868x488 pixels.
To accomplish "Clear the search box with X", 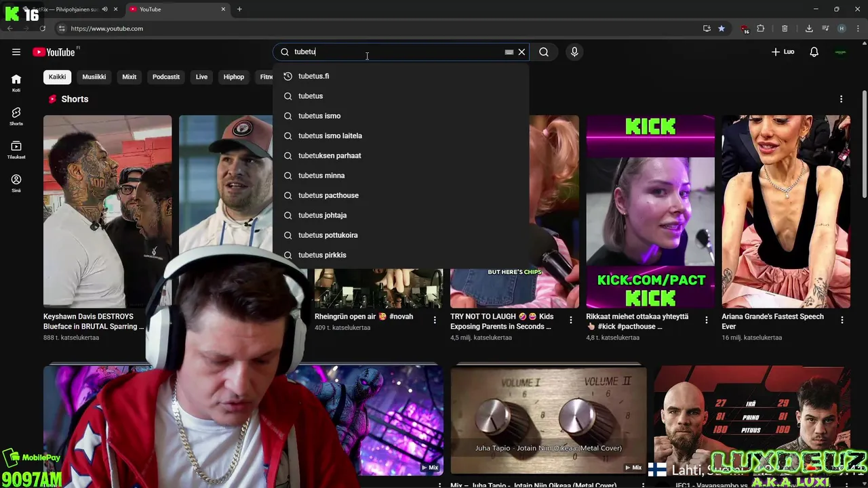I will coord(521,52).
